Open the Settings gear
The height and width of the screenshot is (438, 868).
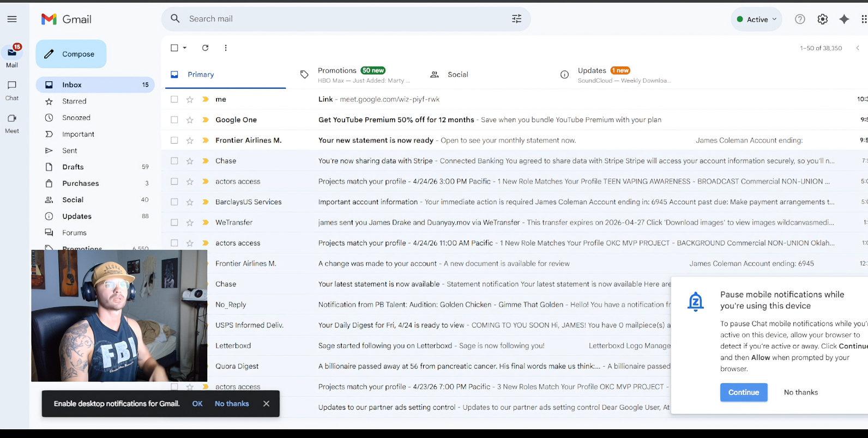tap(822, 19)
